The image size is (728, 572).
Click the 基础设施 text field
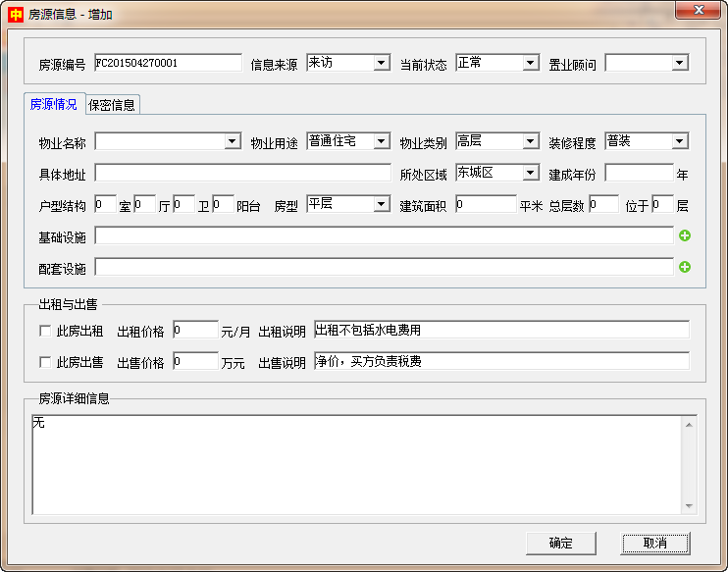(384, 235)
